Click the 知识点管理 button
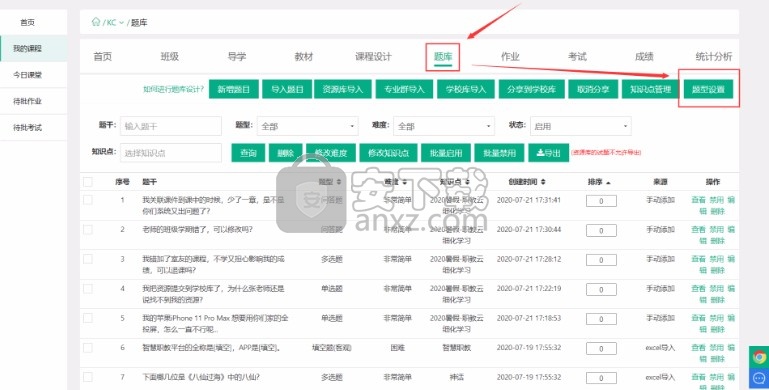 coord(651,89)
